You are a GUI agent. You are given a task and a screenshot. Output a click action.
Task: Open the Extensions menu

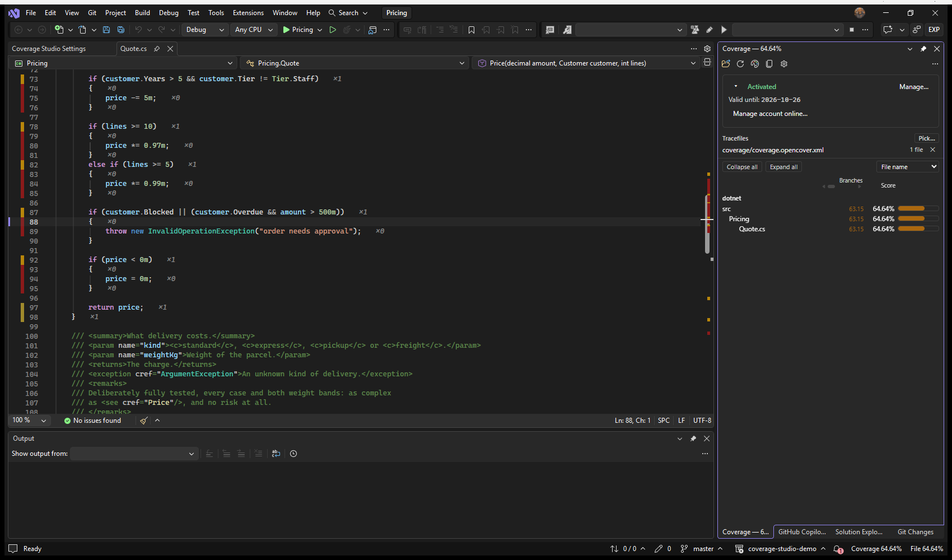(248, 13)
